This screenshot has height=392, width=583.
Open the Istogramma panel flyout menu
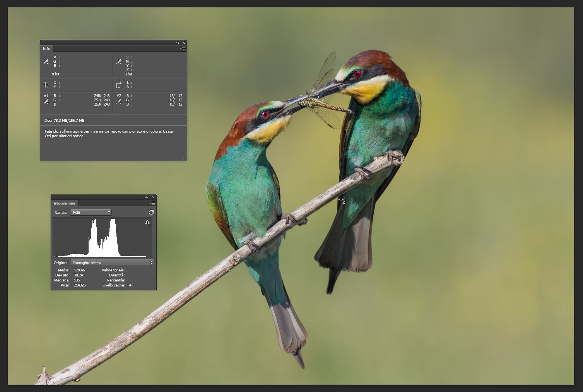pos(152,203)
